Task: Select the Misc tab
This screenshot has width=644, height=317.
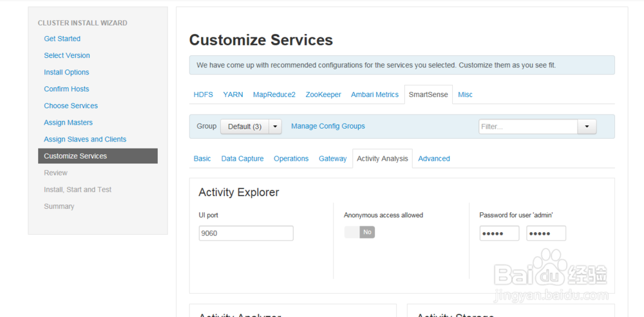Action: point(465,95)
